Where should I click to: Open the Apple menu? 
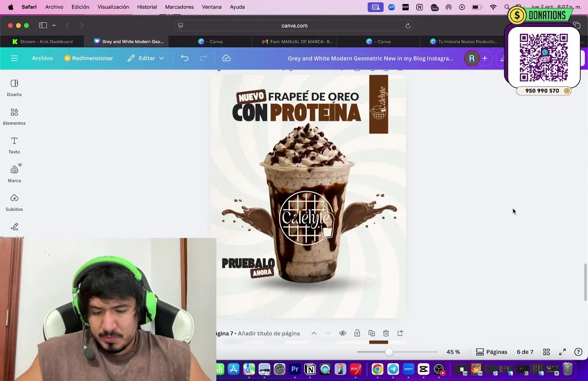pos(11,7)
